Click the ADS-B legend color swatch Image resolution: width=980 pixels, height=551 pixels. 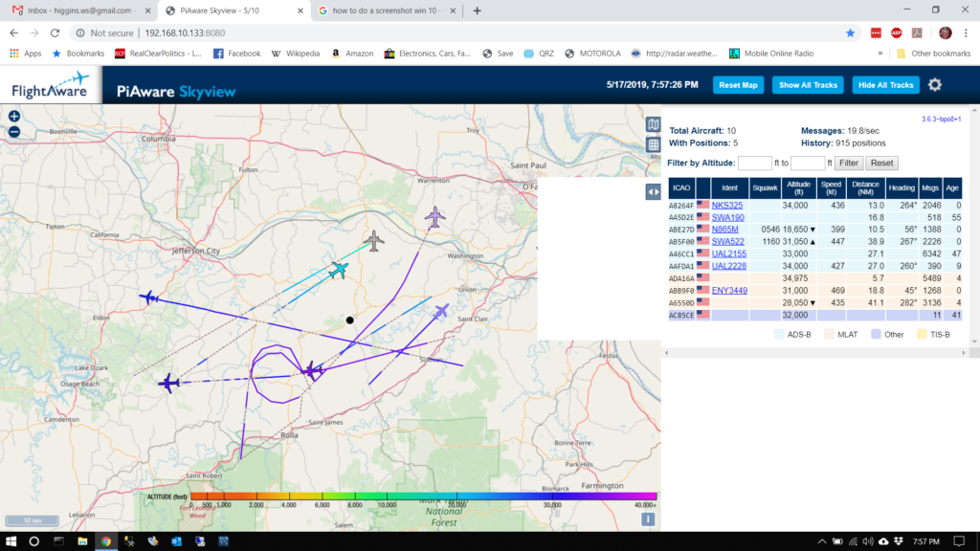779,335
